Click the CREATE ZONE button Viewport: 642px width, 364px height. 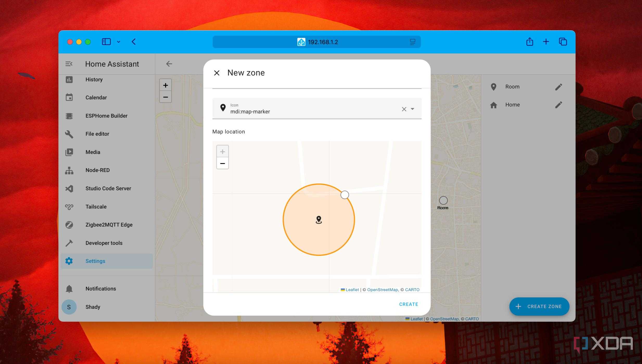pos(539,307)
